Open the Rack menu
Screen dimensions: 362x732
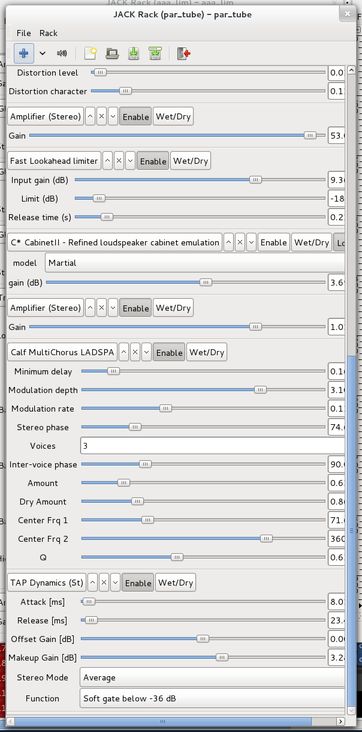click(48, 33)
